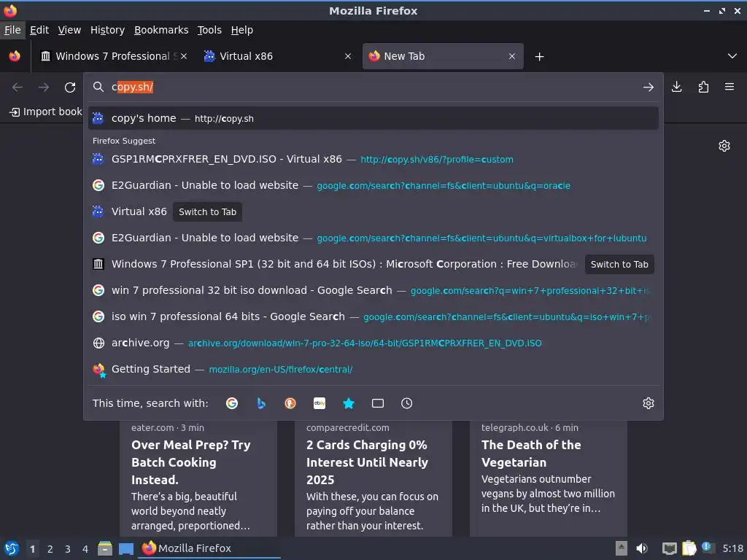Open the Help menu
747x560 pixels.
tap(242, 30)
